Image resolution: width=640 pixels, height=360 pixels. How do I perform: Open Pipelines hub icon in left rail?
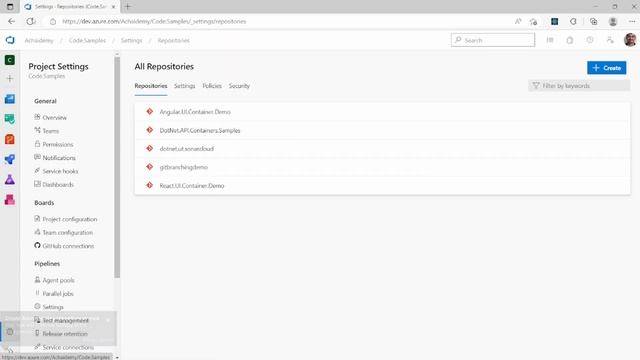click(x=10, y=159)
